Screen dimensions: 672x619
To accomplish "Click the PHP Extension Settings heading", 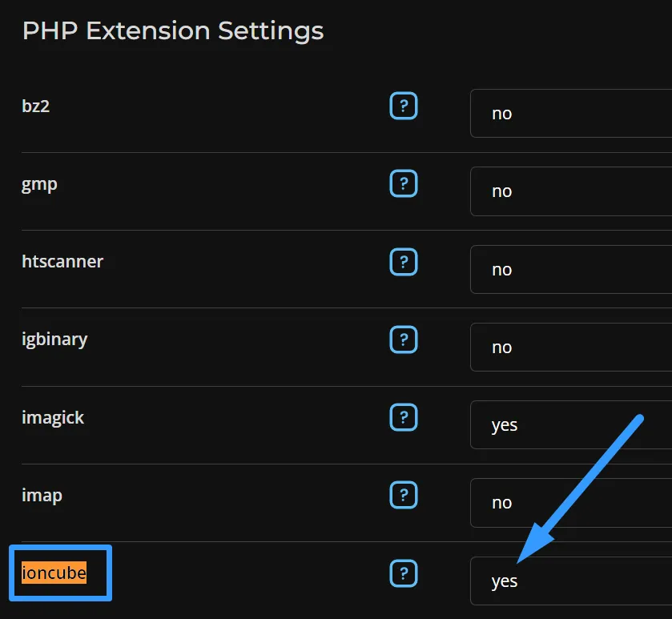I will (173, 31).
